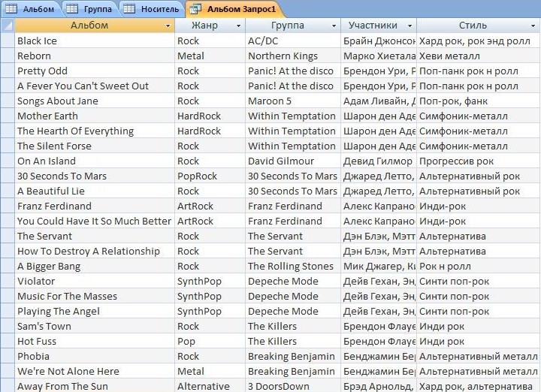The height and width of the screenshot is (392, 541).
Task: Click the 'Хард рок, альтернатива' style cell
Action: click(478, 386)
